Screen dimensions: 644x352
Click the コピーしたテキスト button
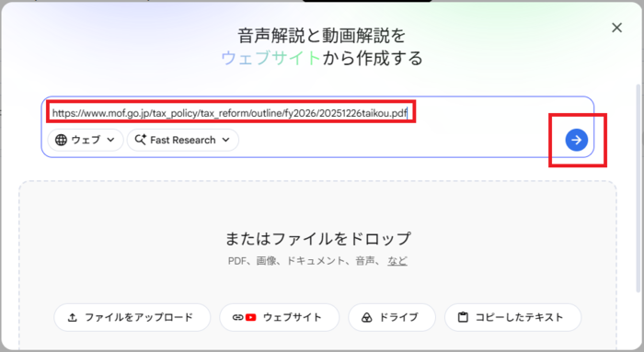(x=513, y=318)
